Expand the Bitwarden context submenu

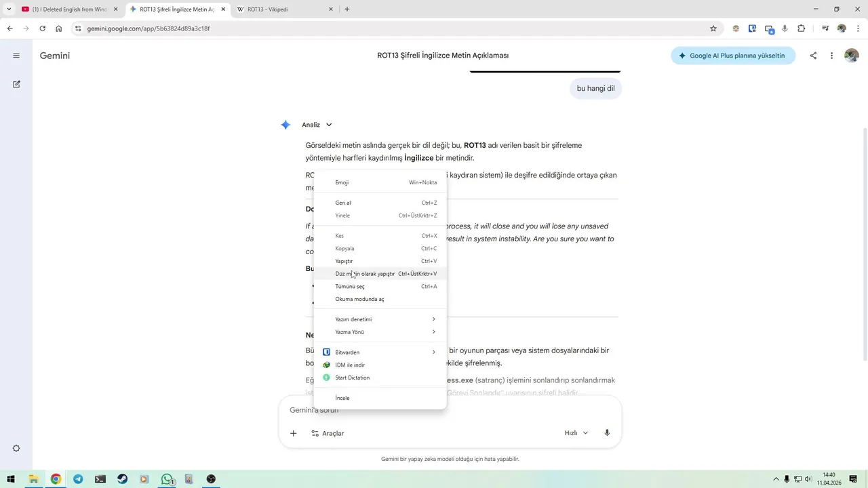click(x=380, y=352)
